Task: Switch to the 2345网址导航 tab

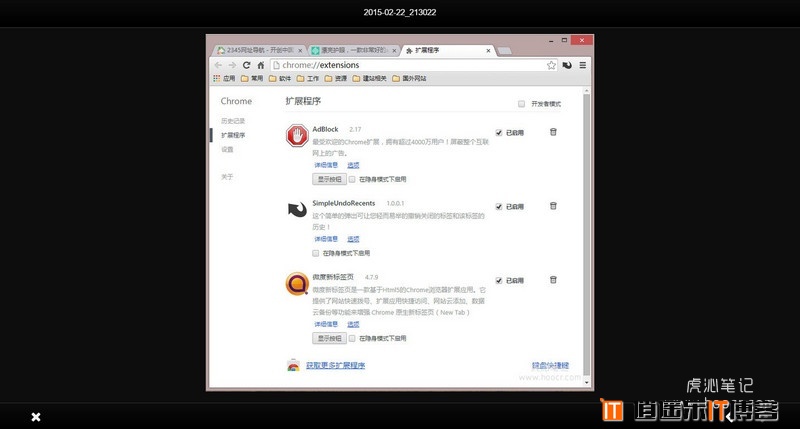Action: point(258,51)
